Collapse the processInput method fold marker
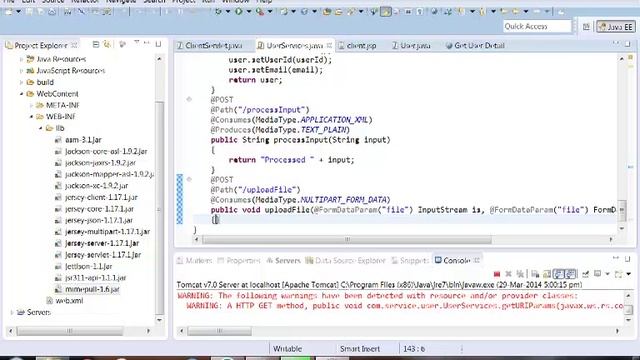 189,99
